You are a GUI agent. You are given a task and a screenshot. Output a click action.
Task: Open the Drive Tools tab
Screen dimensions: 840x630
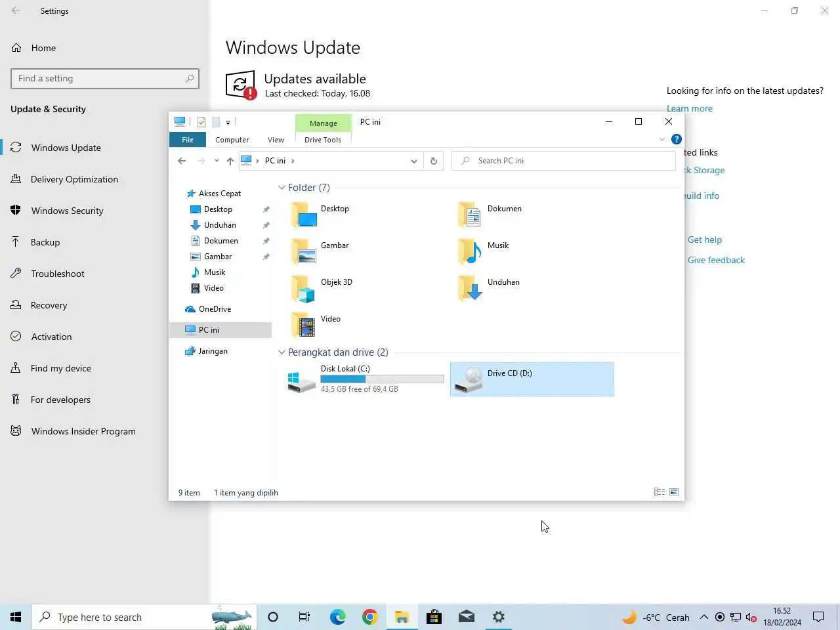323,140
